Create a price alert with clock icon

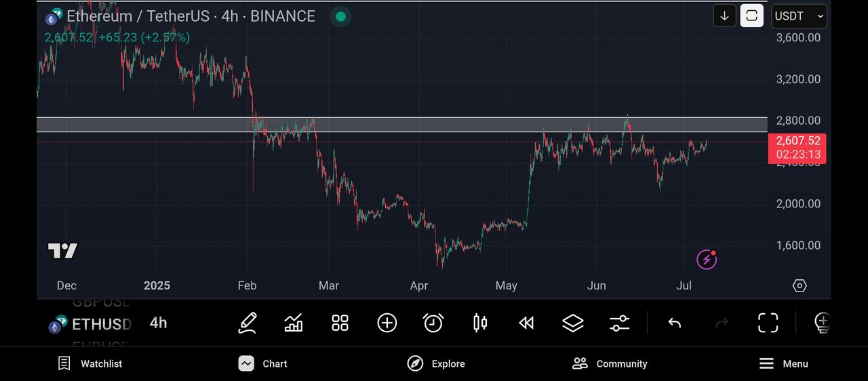(x=433, y=323)
